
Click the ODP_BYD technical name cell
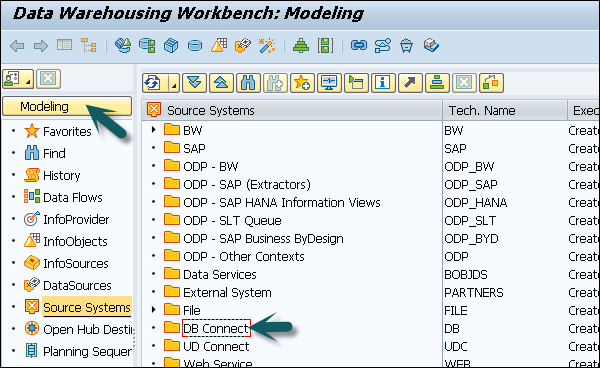click(x=471, y=238)
